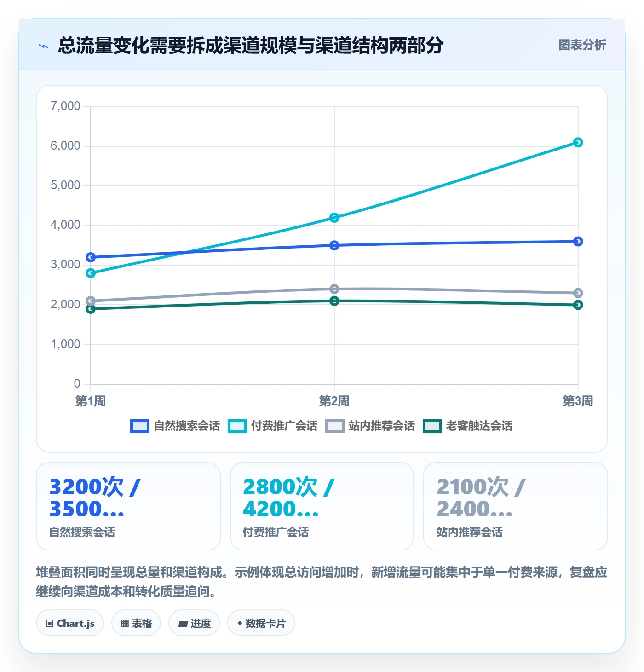Click the 第2周 axis label
The image size is (644, 672).
point(334,401)
